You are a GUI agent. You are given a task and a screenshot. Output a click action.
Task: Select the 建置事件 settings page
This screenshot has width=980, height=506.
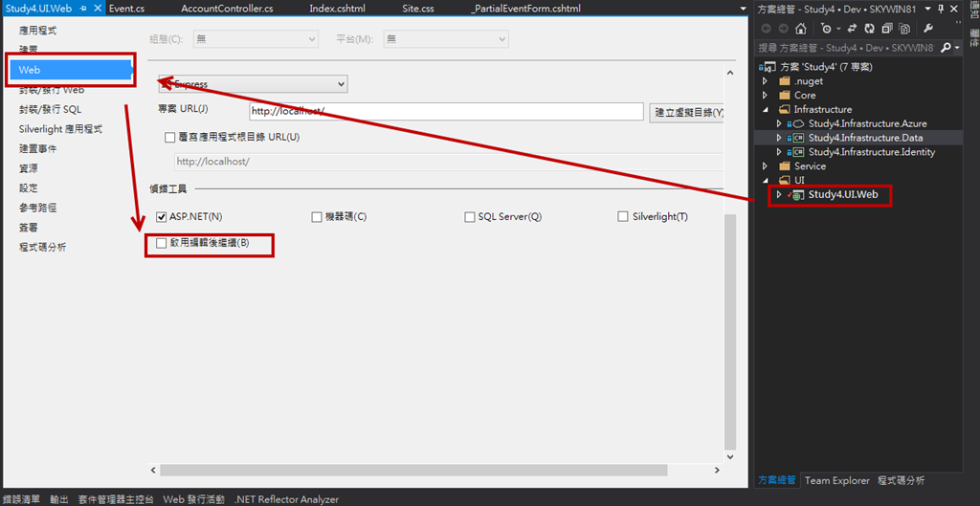[37, 148]
